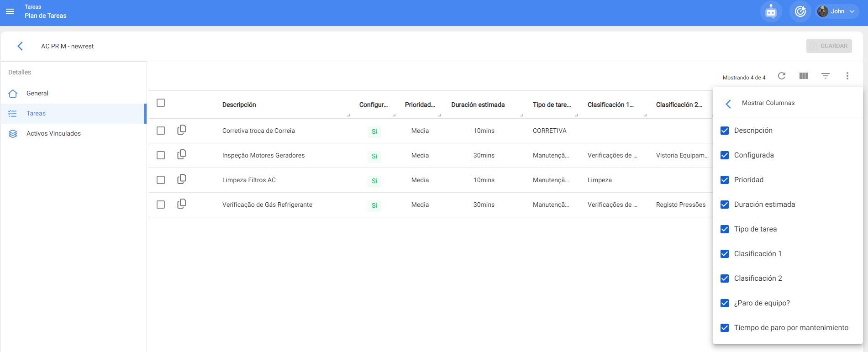Open the robot assistant icon
The height and width of the screenshot is (352, 868).
click(x=771, y=11)
